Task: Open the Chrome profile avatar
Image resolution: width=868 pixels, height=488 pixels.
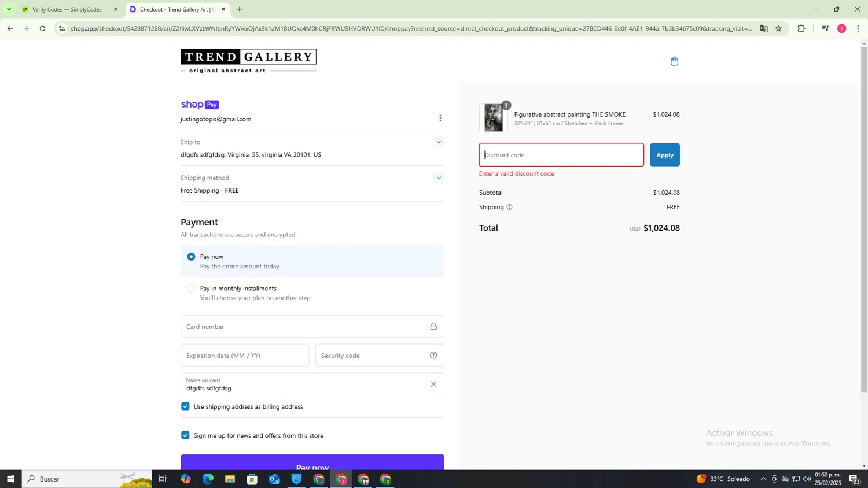Action: point(842,28)
